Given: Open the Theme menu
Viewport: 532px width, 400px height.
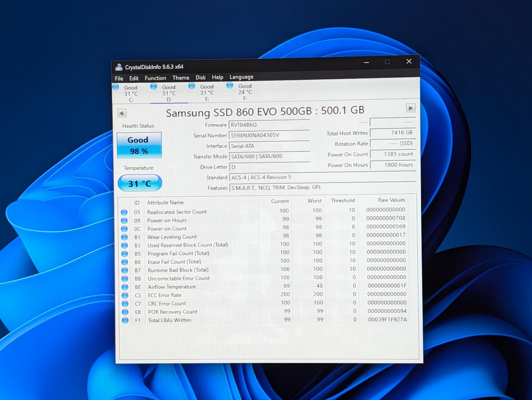Looking at the screenshot, I should click(180, 78).
